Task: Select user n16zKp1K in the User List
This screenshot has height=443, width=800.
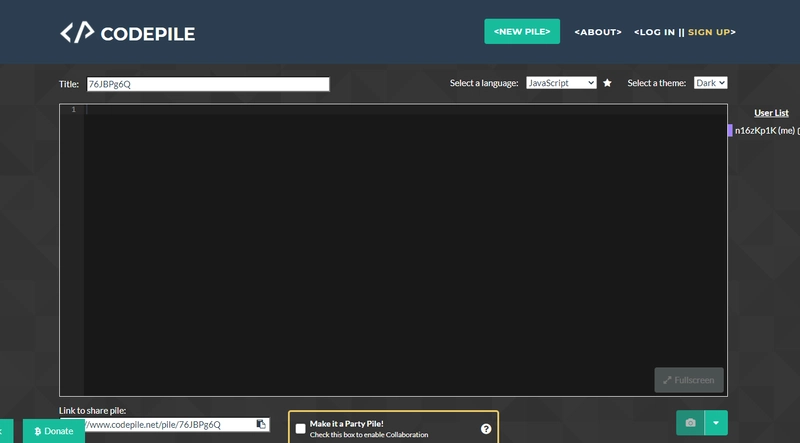Action: click(x=765, y=131)
